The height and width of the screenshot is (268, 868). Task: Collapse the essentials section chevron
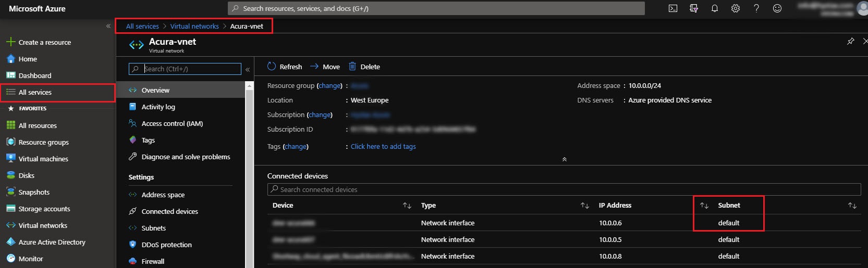pyautogui.click(x=564, y=159)
